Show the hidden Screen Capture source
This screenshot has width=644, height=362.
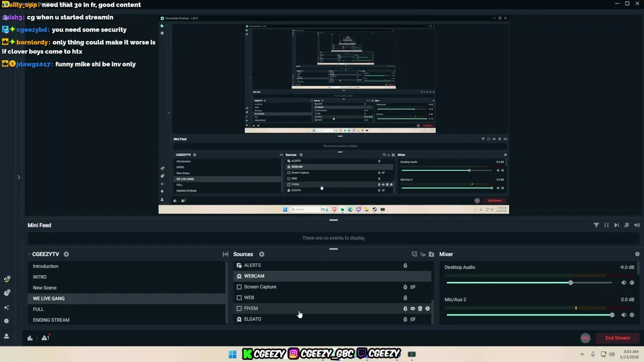tap(413, 287)
